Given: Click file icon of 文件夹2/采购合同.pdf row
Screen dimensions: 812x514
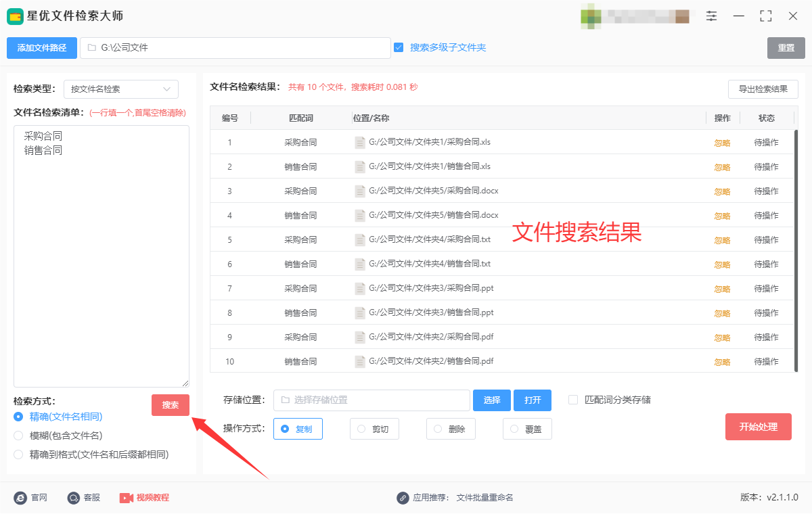Looking at the screenshot, I should click(360, 337).
